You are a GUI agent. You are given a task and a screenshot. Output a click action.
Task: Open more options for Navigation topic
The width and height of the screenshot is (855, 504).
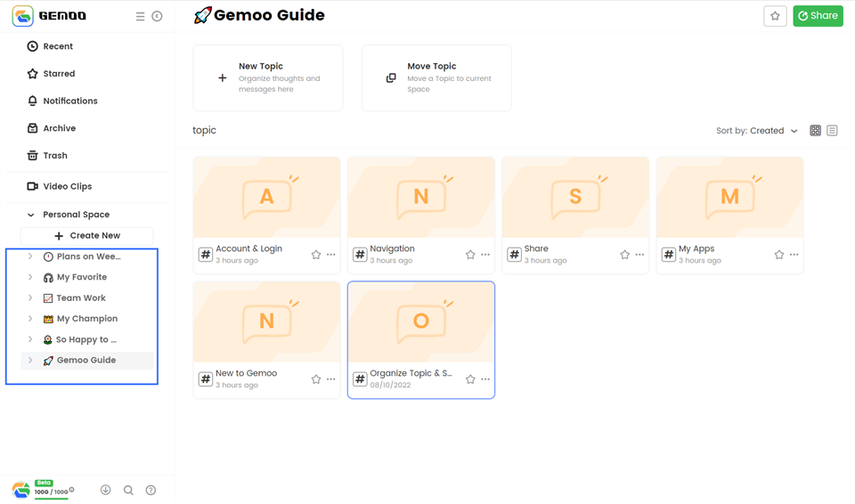485,255
